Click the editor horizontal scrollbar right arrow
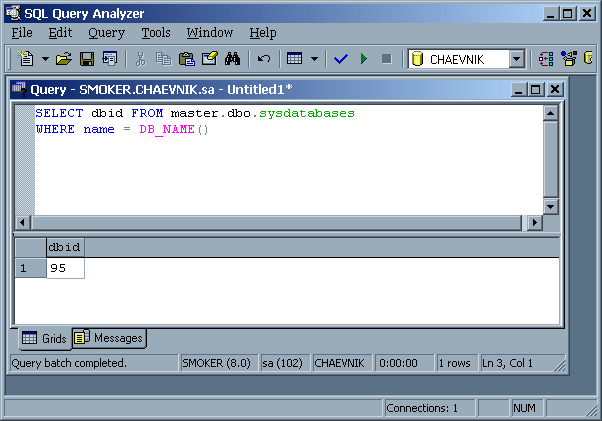Image resolution: width=602 pixels, height=421 pixels. [x=534, y=223]
